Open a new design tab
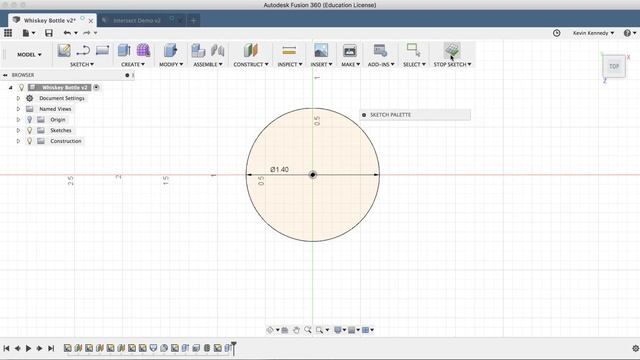The image size is (640, 360). [193, 20]
